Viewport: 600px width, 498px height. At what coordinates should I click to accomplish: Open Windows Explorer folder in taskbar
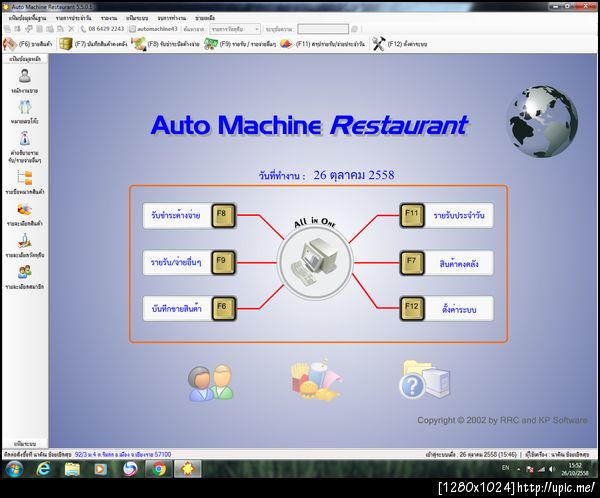(x=72, y=469)
